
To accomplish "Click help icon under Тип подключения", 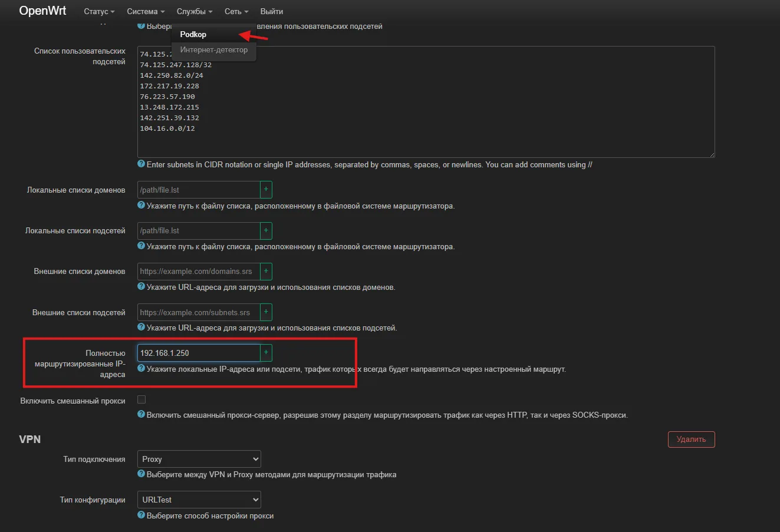I will click(x=141, y=474).
